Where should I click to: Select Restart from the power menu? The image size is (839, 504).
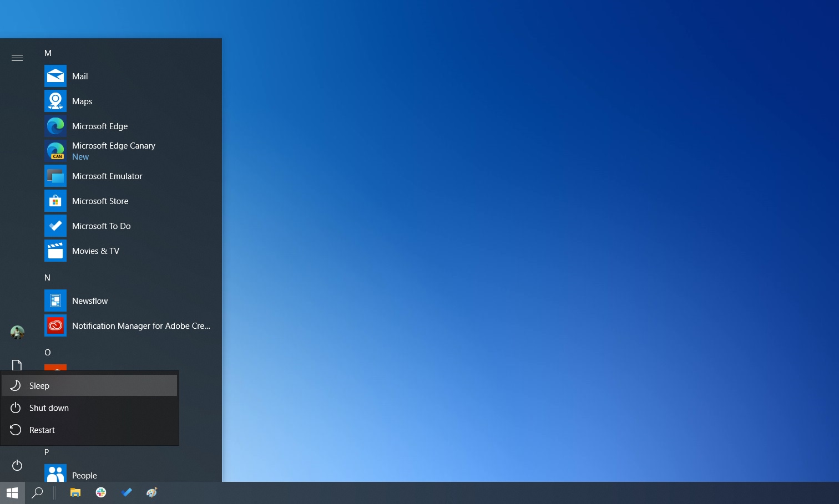click(x=89, y=430)
